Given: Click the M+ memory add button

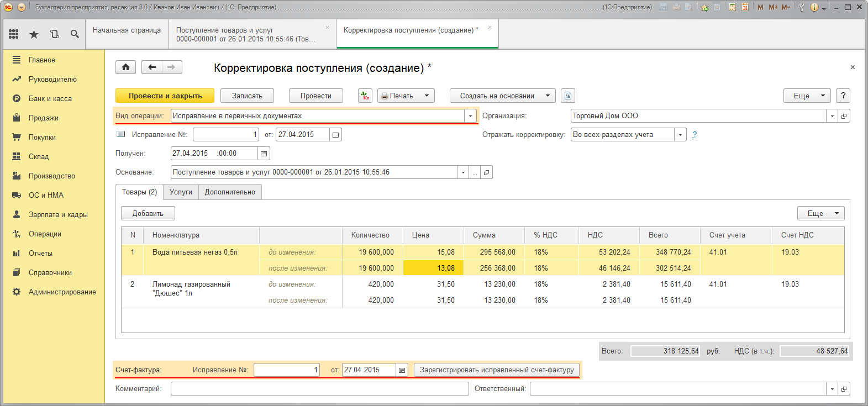Looking at the screenshot, I should [x=773, y=7].
